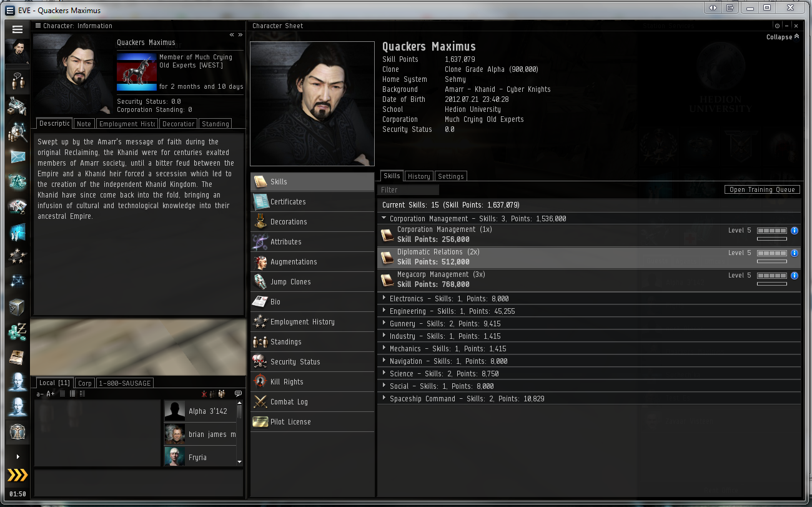Select the Skills tab above the filter
The height and width of the screenshot is (507, 812).
pyautogui.click(x=392, y=176)
